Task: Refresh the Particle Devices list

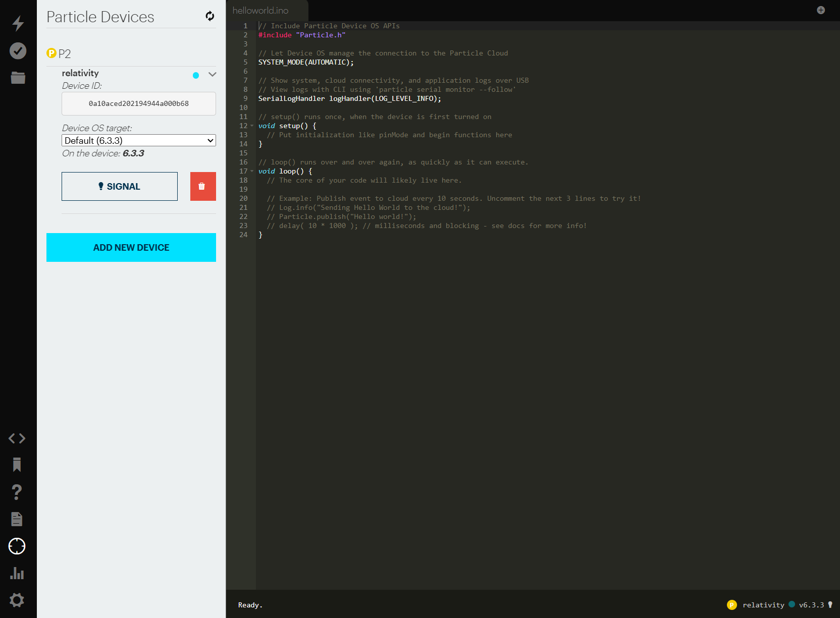Action: tap(209, 17)
